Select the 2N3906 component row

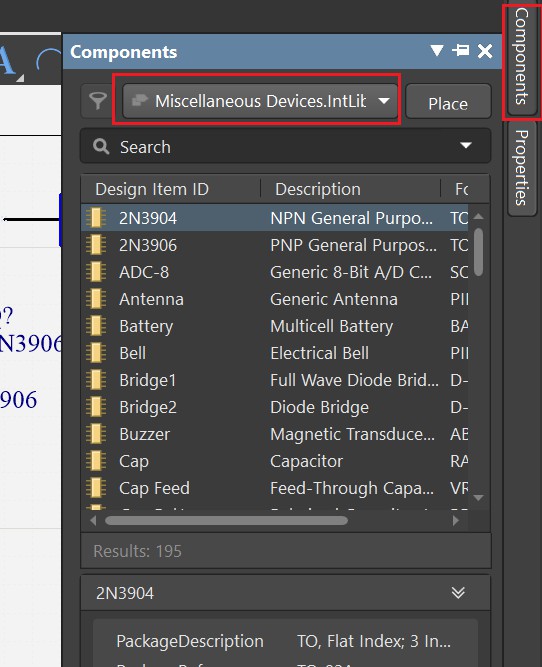coord(275,245)
